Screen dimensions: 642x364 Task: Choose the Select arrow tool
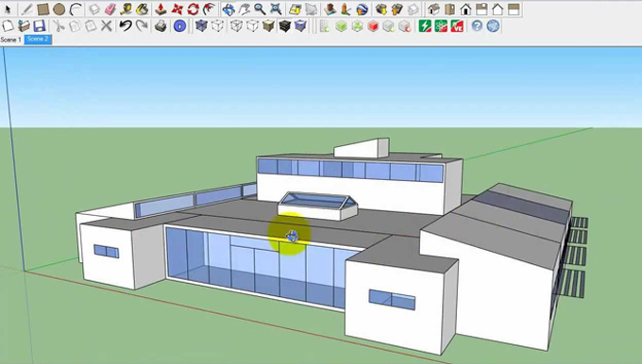8,9
